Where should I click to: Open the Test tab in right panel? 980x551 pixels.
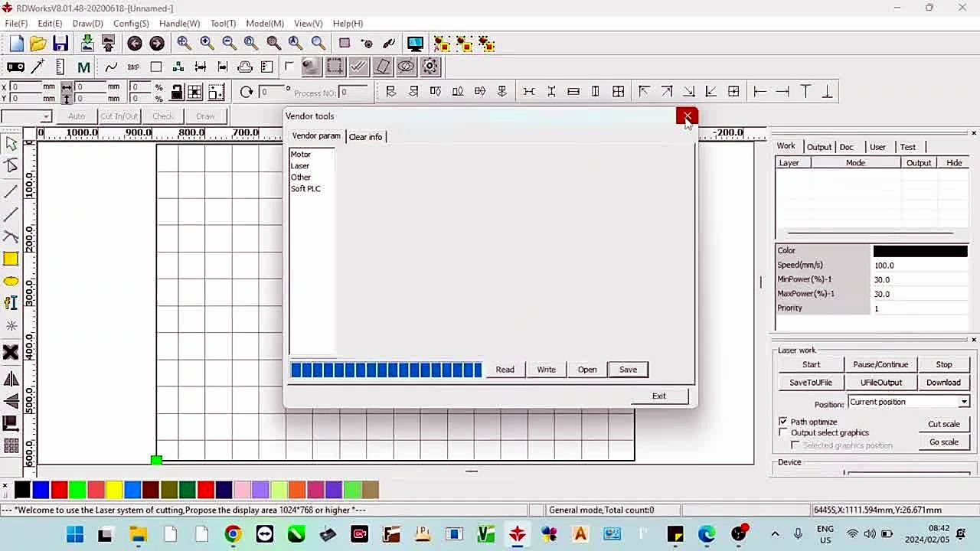(x=907, y=147)
